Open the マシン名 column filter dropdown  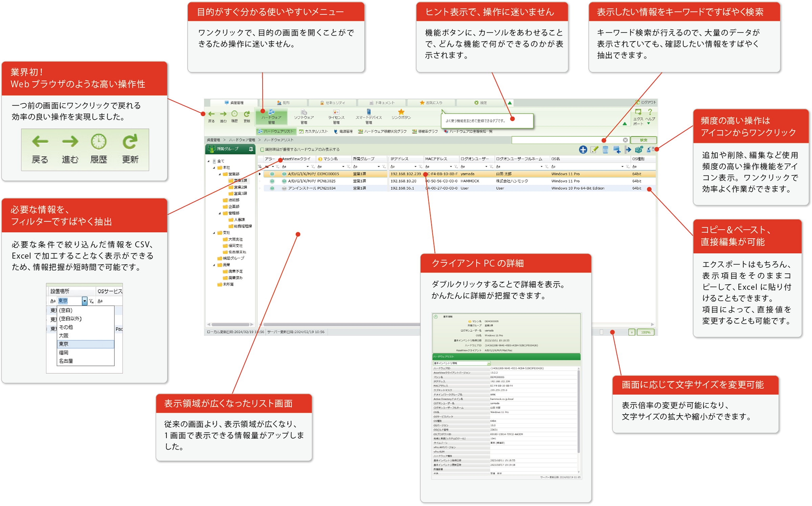[343, 167]
